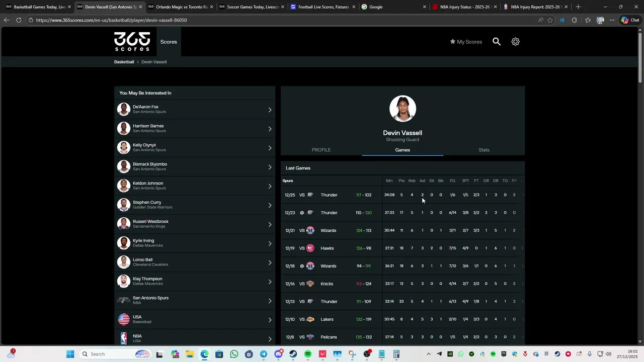
Task: Expand Keldon Johnson row arrow
Action: point(270,186)
